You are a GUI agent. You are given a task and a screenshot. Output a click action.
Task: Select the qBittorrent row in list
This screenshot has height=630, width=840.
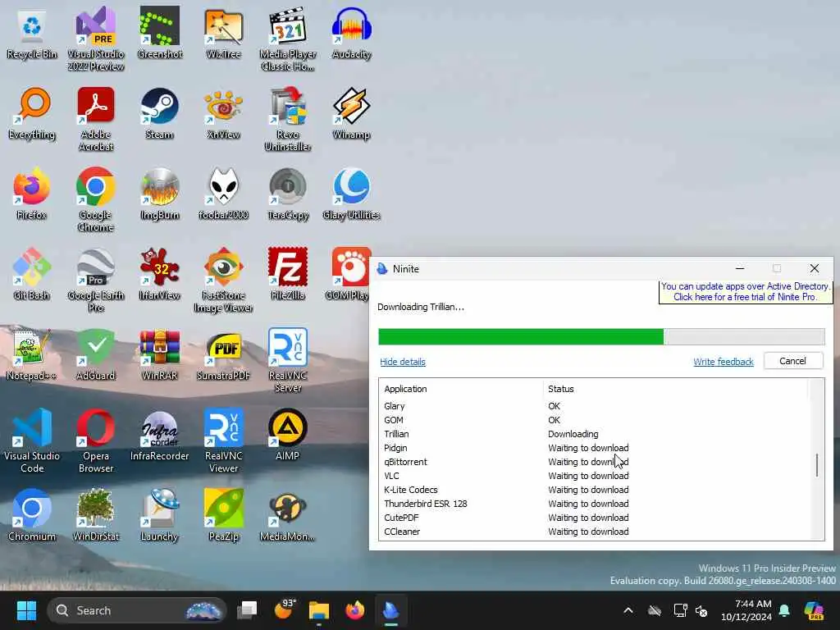pos(594,462)
